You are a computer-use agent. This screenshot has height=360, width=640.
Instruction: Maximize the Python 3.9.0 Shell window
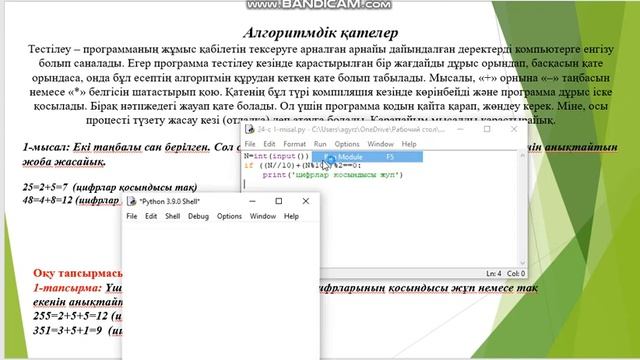[x=279, y=201]
